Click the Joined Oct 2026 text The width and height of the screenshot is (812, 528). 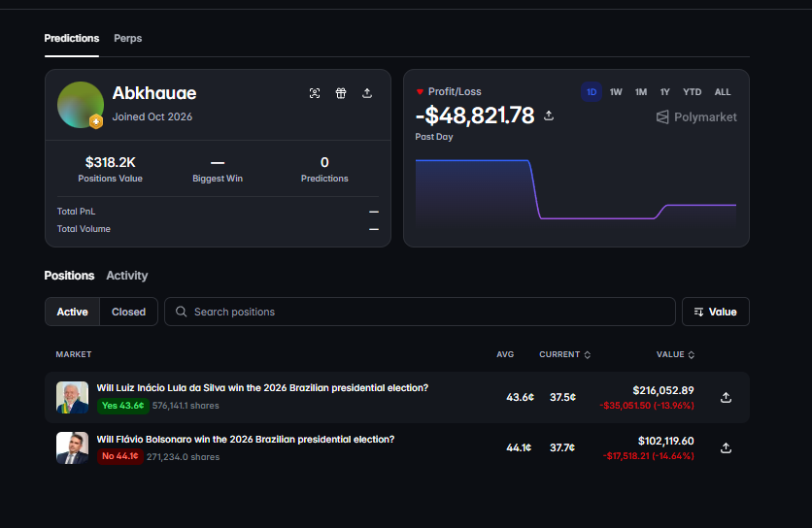[152, 117]
